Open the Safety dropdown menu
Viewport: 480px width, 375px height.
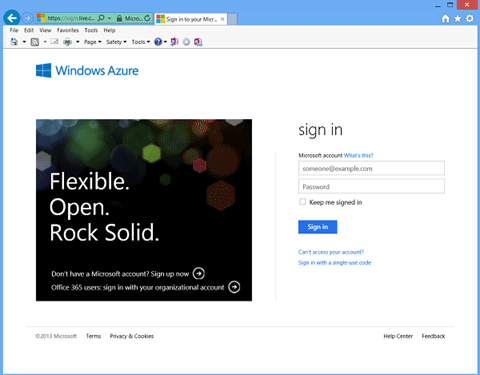tap(116, 42)
